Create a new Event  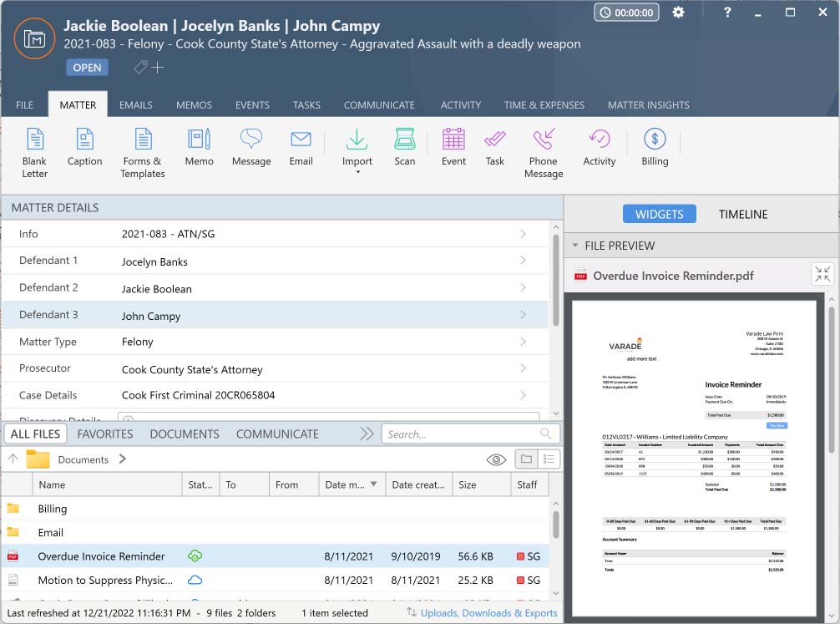click(453, 149)
